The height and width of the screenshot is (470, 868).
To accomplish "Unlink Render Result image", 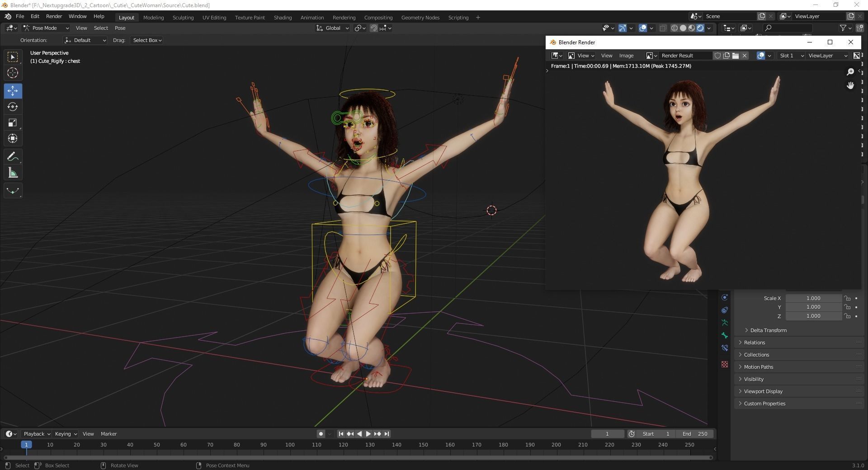I will point(745,56).
